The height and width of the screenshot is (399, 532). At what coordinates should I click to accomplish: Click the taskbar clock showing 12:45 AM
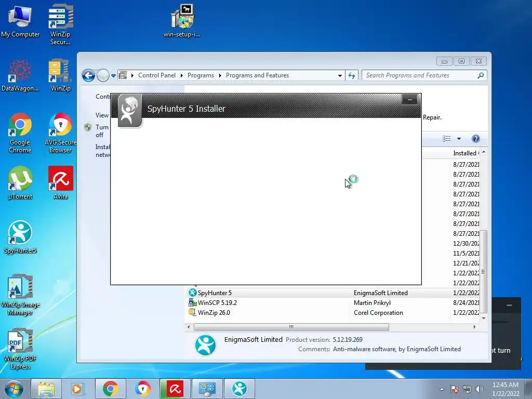(x=506, y=389)
